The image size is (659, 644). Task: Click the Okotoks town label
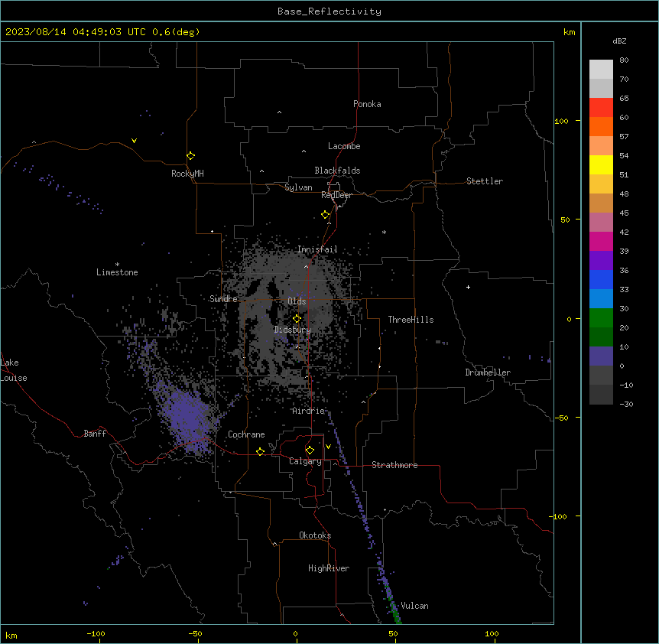click(315, 535)
